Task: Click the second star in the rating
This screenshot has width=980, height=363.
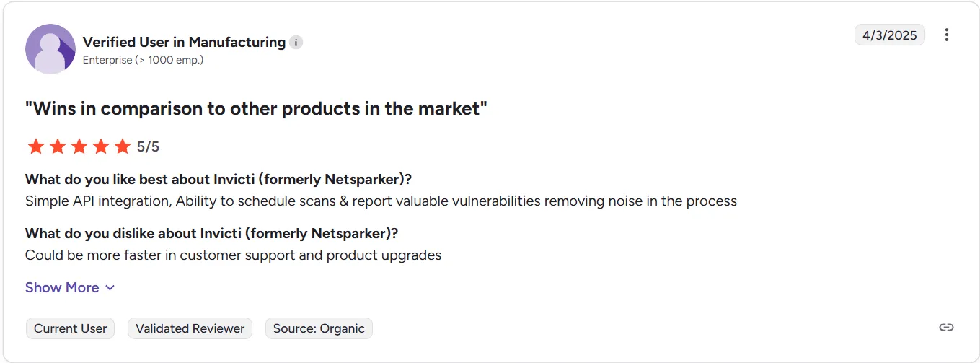Action: (57, 147)
